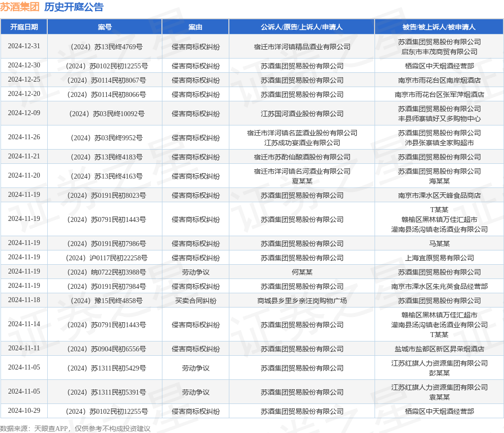This screenshot has height=433, width=504.
Task: Click defendant 丰县师寨镇好又多购物中心
Action: [x=439, y=119]
